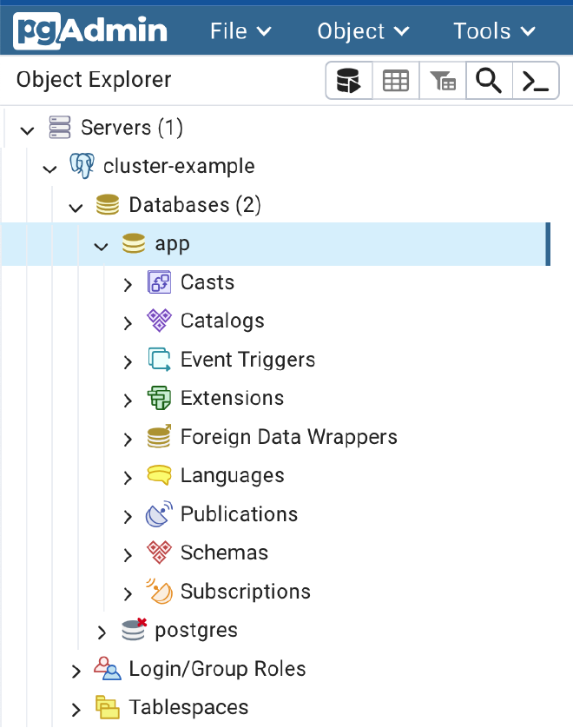Image resolution: width=573 pixels, height=728 pixels.
Task: Launch the PSQL terminal from the toolbar
Action: pos(536,80)
